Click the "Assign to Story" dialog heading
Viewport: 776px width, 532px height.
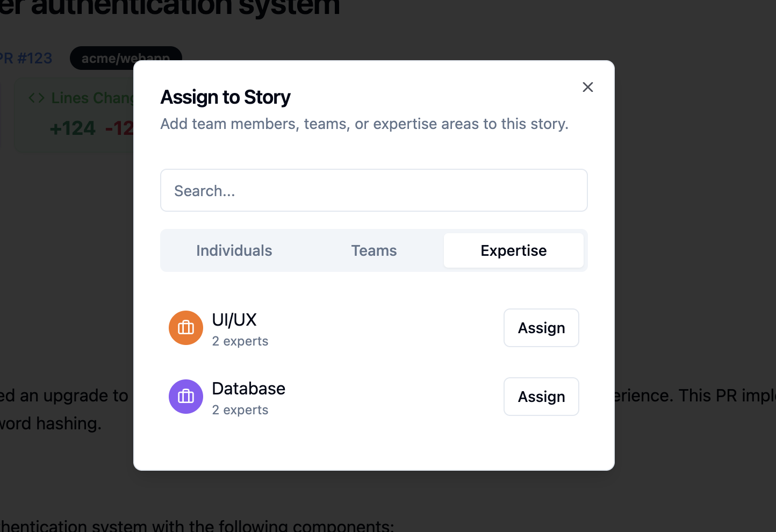click(225, 97)
